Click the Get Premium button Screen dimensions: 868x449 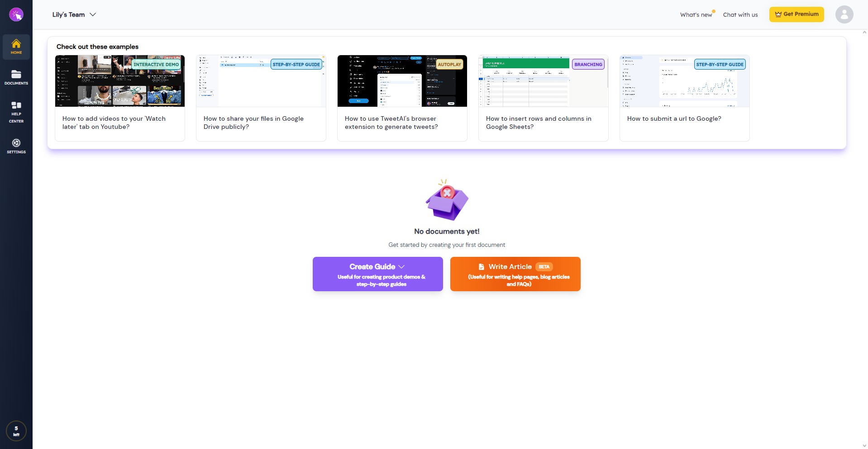[x=796, y=14]
